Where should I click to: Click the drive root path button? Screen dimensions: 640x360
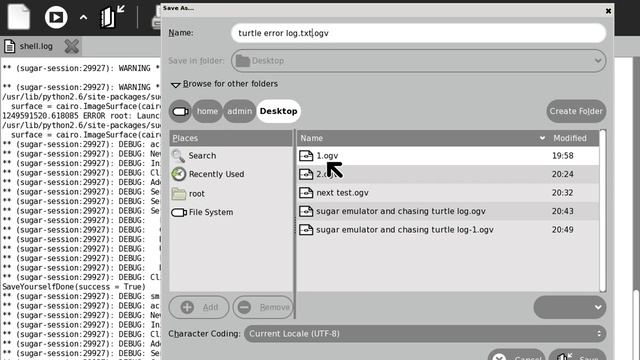[x=180, y=111]
